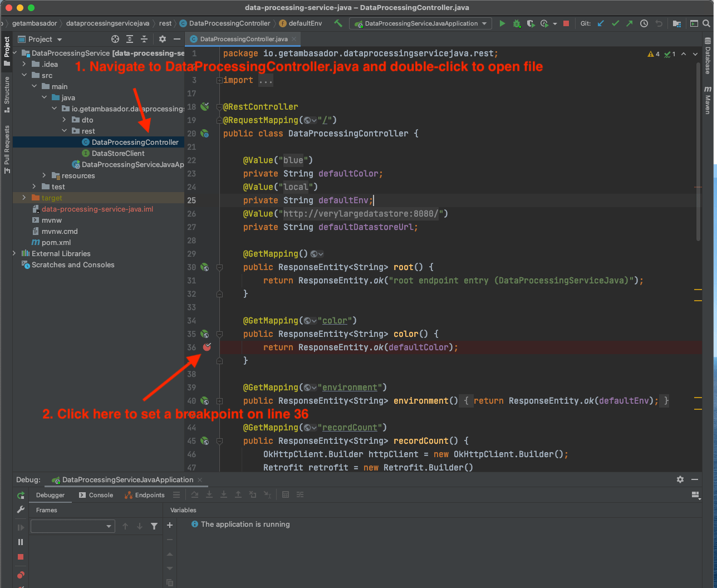This screenshot has width=717, height=588.
Task: Expand the target folder
Action: pyautogui.click(x=24, y=198)
